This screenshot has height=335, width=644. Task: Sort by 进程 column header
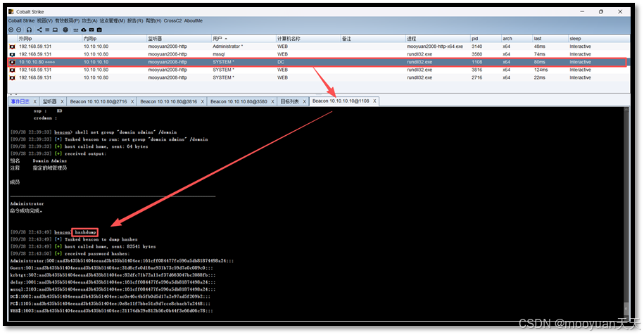(x=437, y=39)
